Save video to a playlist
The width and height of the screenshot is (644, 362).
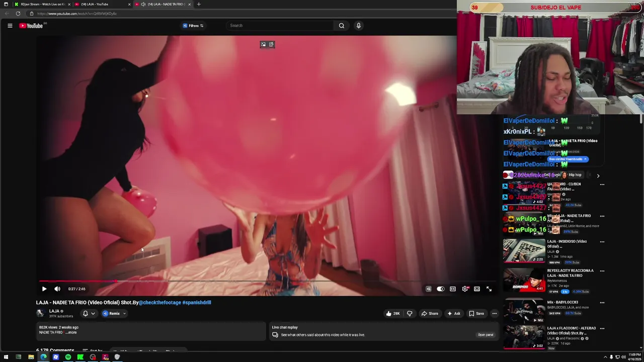click(476, 314)
